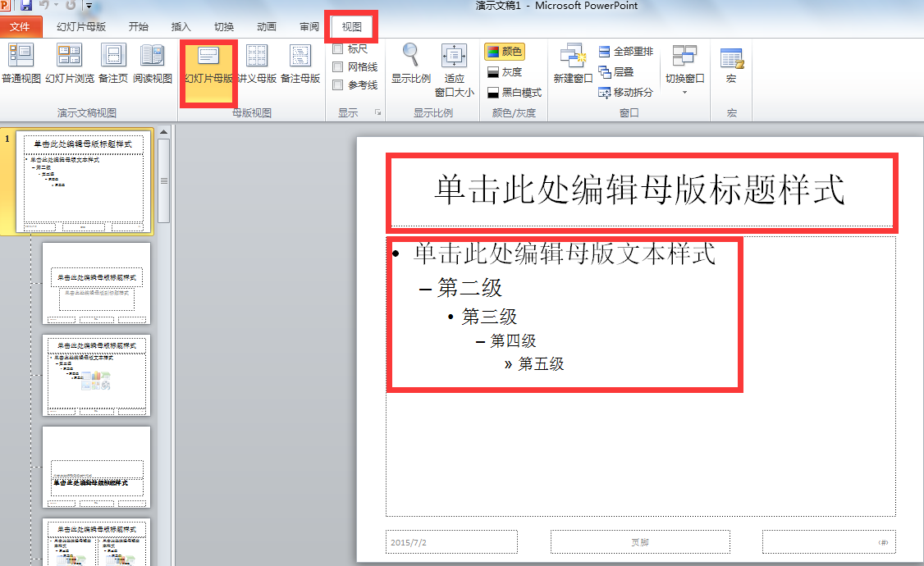Open Macros (宏) button

pyautogui.click(x=731, y=65)
